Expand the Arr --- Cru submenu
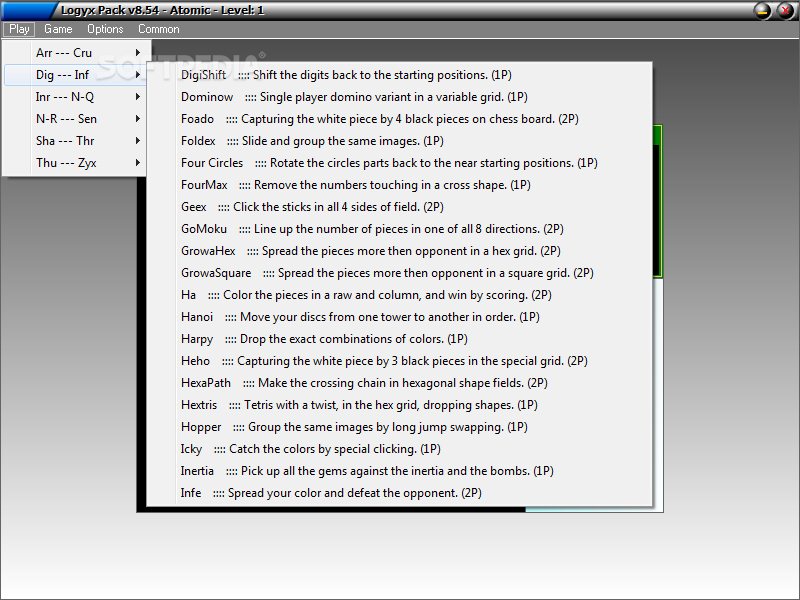 coord(76,53)
